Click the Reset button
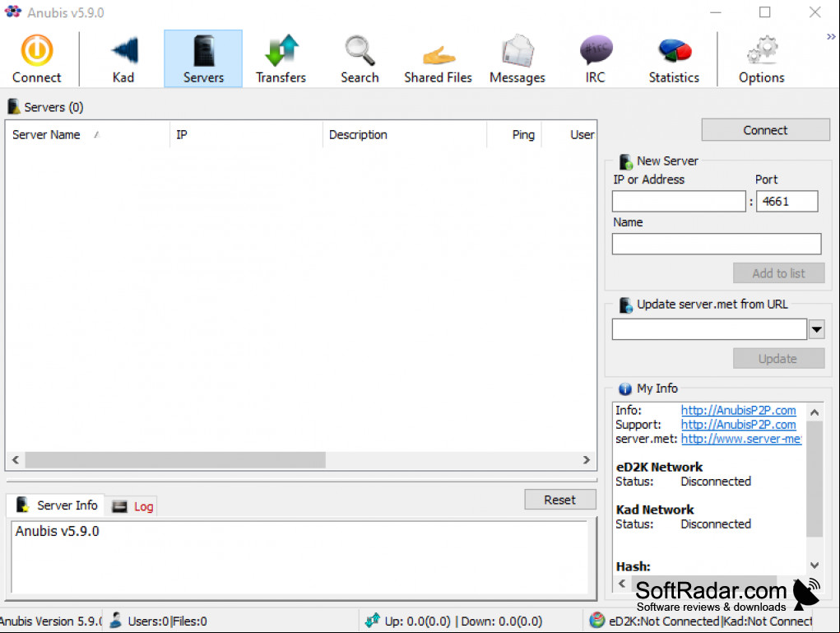Screen dimensions: 840x633 (559, 500)
